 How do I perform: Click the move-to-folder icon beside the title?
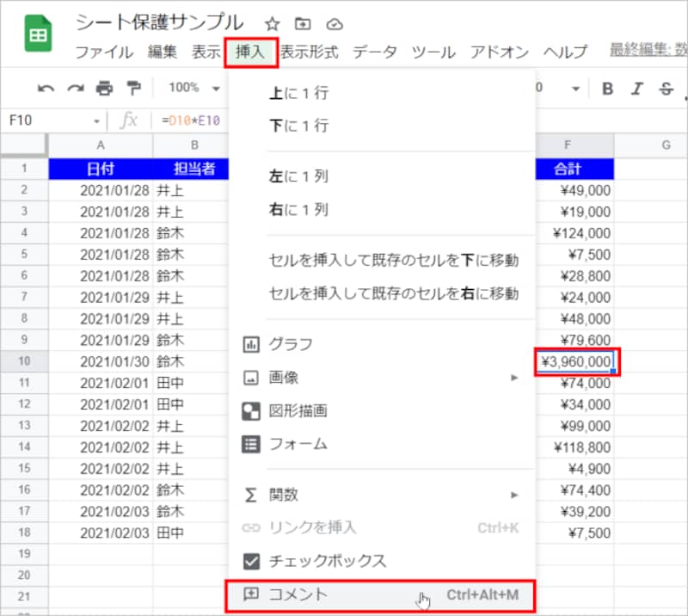(x=303, y=25)
